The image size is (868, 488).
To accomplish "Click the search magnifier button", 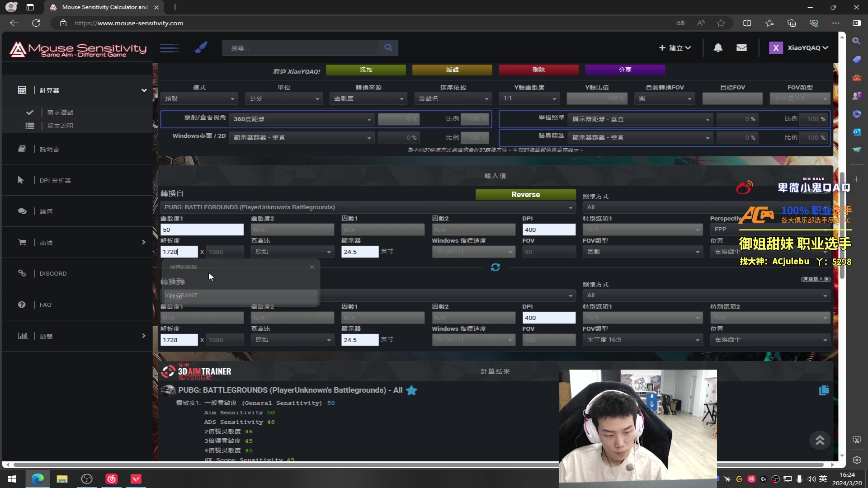I will pos(388,47).
